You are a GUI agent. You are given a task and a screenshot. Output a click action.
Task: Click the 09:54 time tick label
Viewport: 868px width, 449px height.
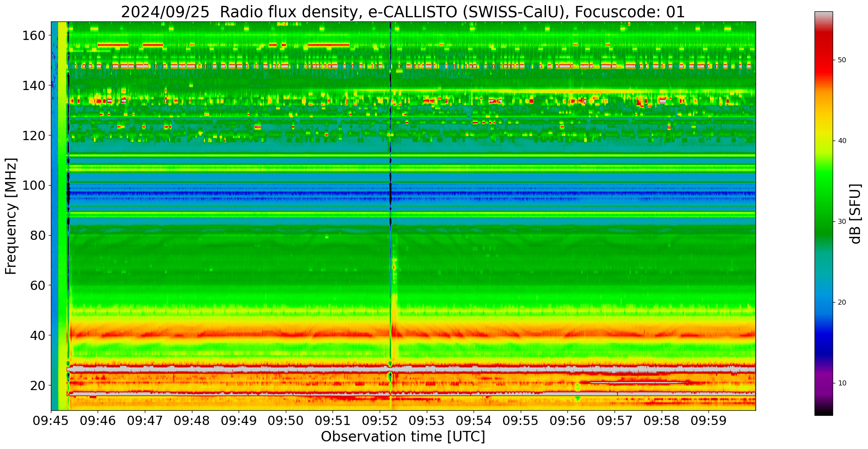(x=474, y=421)
